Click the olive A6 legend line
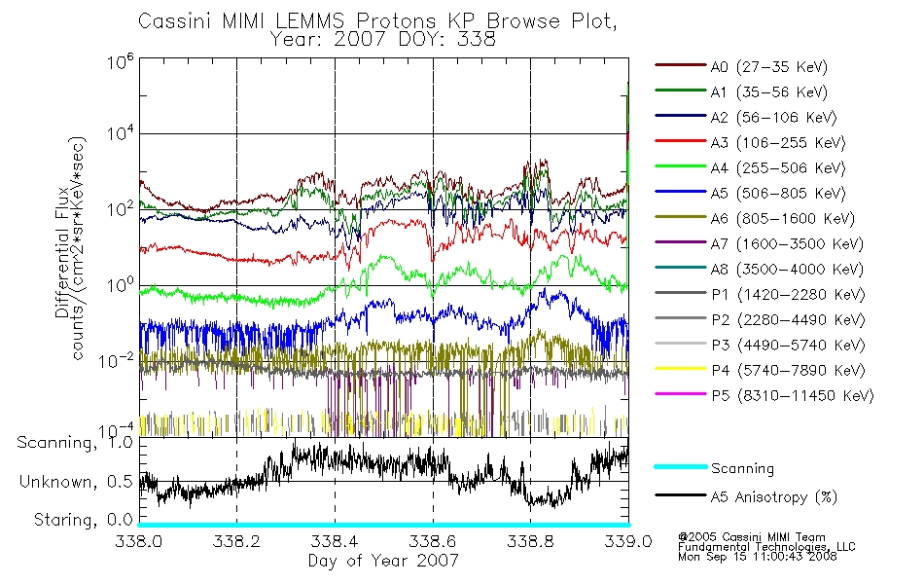Viewport: 924px width, 584px height. [x=681, y=217]
